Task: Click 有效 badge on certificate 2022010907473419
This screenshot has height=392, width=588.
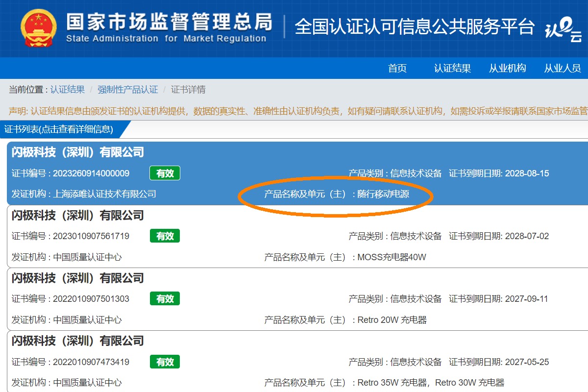Action: pos(165,362)
